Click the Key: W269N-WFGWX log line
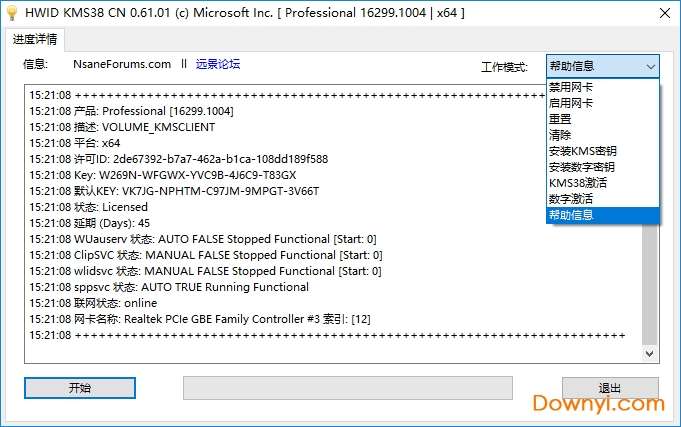The height and width of the screenshot is (427, 681). click(x=162, y=175)
